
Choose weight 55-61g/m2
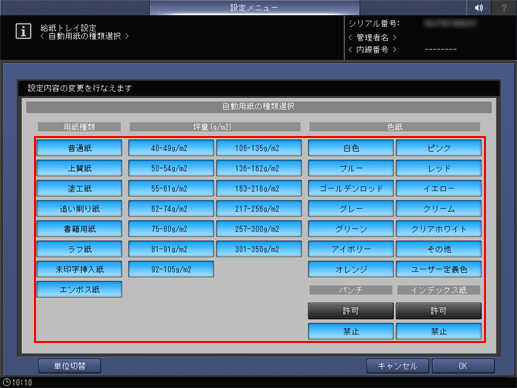[x=171, y=188]
